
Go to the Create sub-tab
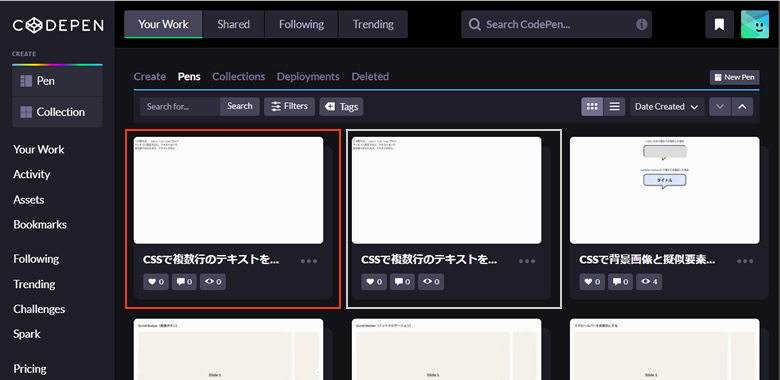pyautogui.click(x=150, y=77)
